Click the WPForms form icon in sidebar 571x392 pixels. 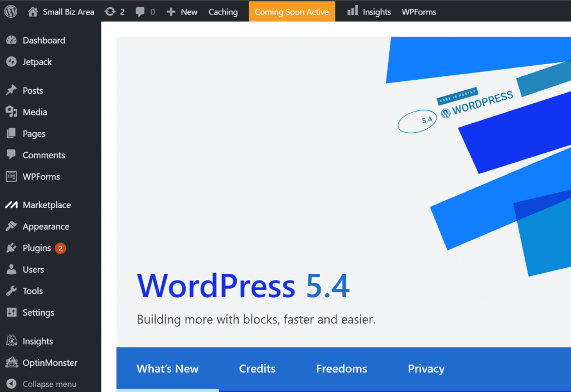tap(11, 176)
